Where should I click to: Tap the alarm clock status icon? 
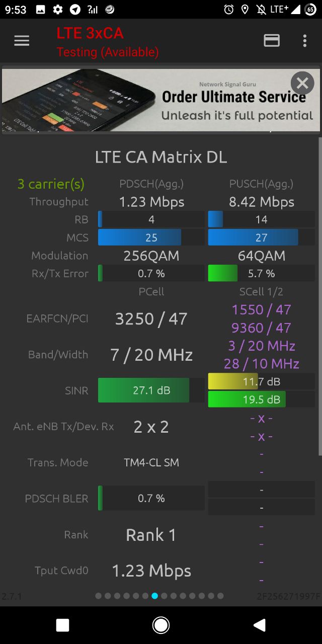[x=229, y=10]
